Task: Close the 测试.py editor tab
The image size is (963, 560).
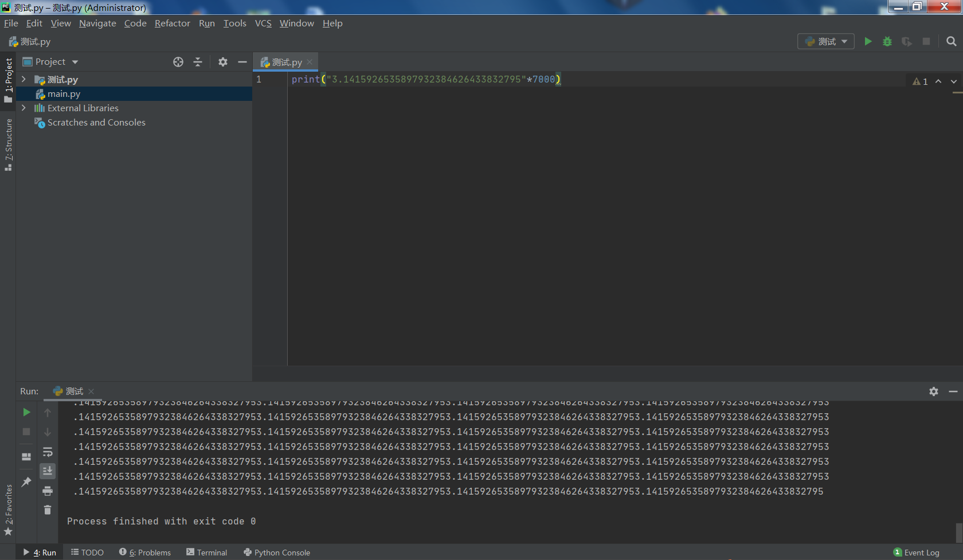Action: tap(310, 62)
